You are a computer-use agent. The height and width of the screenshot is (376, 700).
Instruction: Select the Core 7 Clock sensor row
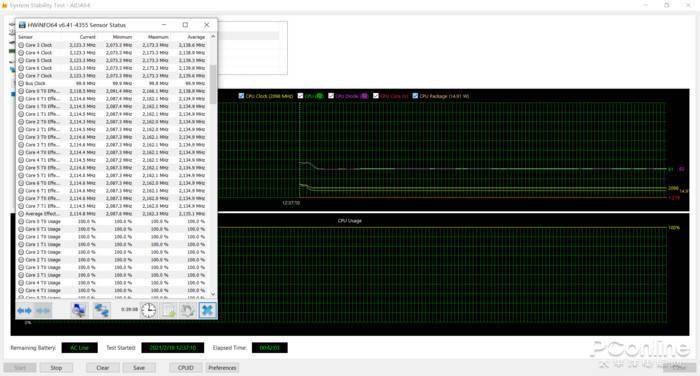[x=112, y=76]
